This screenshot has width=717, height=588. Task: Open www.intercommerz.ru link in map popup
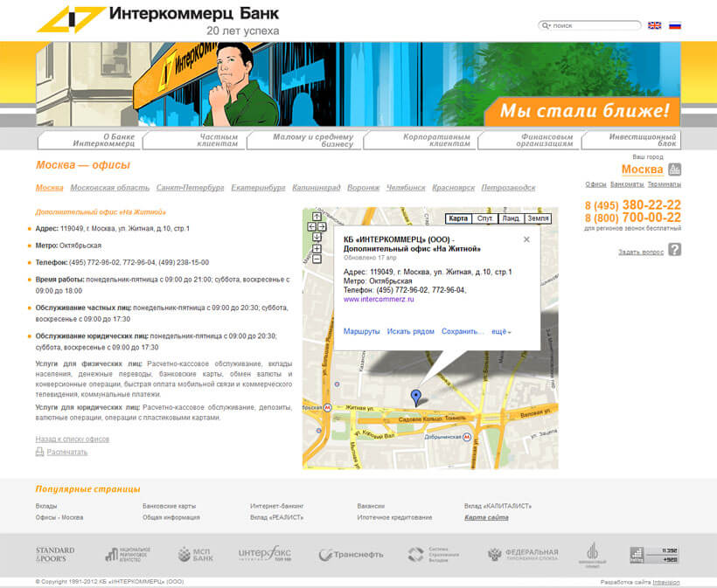[379, 300]
